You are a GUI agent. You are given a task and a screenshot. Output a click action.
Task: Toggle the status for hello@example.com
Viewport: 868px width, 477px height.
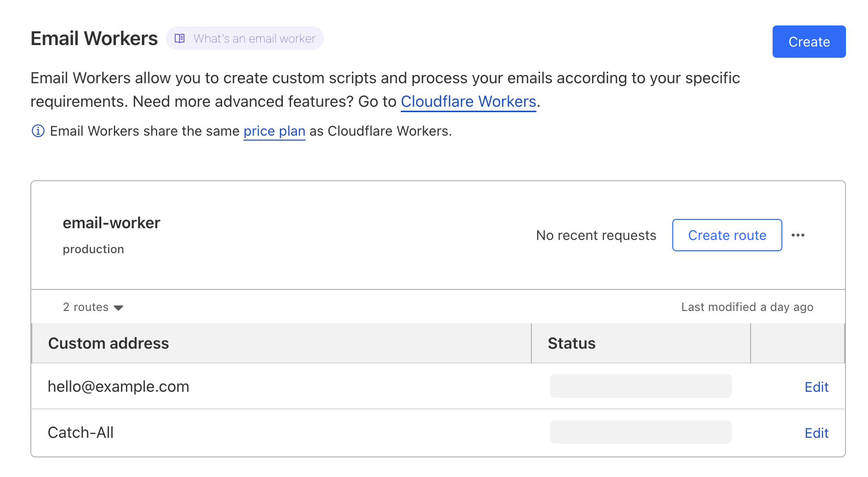[640, 386]
